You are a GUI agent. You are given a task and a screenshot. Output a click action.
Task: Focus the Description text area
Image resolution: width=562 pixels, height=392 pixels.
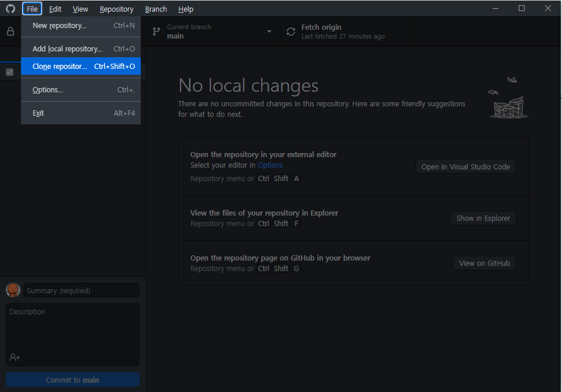[x=72, y=335]
